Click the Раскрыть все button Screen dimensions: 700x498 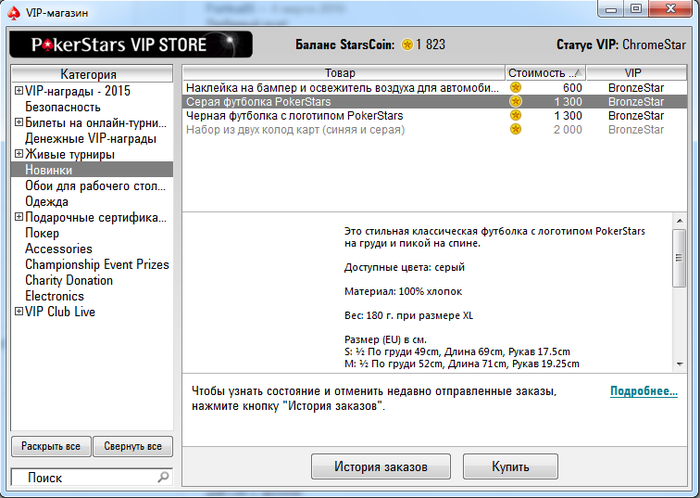(51, 446)
